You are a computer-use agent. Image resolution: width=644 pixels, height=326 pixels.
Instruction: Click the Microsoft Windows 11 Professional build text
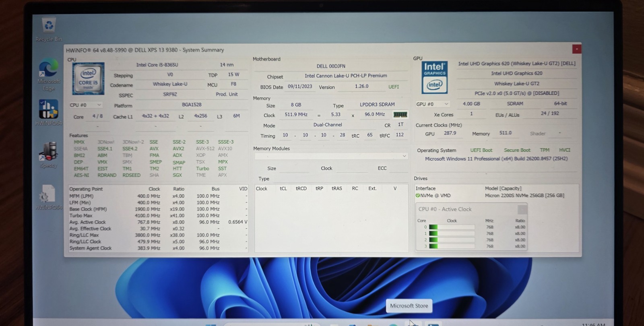coord(496,159)
